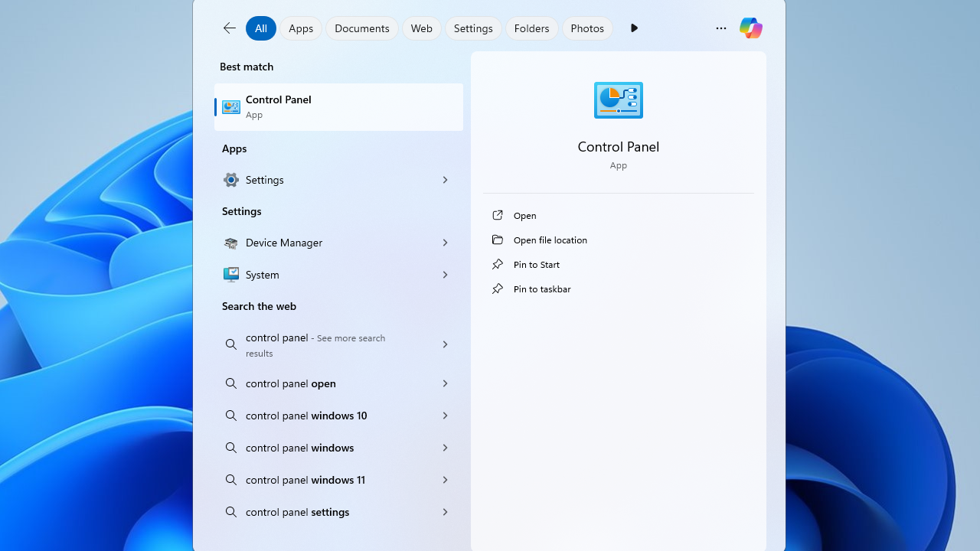Click the Settings gear icon in Apps

(x=230, y=180)
